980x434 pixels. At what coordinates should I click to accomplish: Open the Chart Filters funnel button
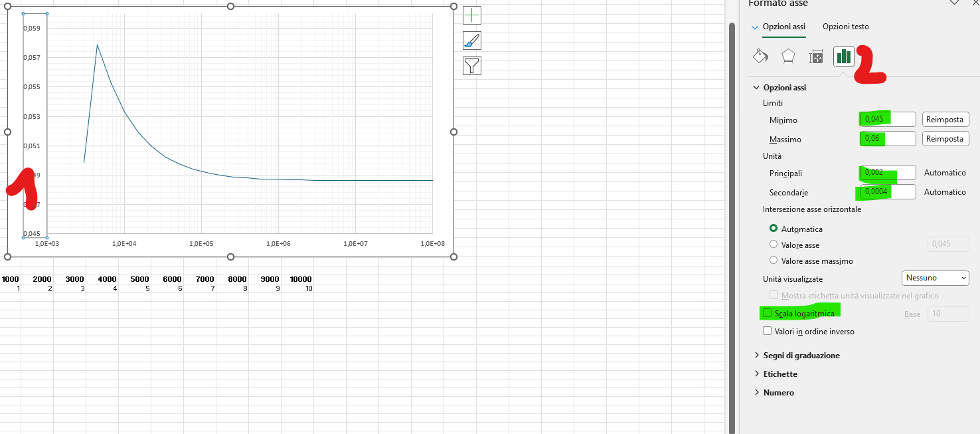click(x=472, y=65)
